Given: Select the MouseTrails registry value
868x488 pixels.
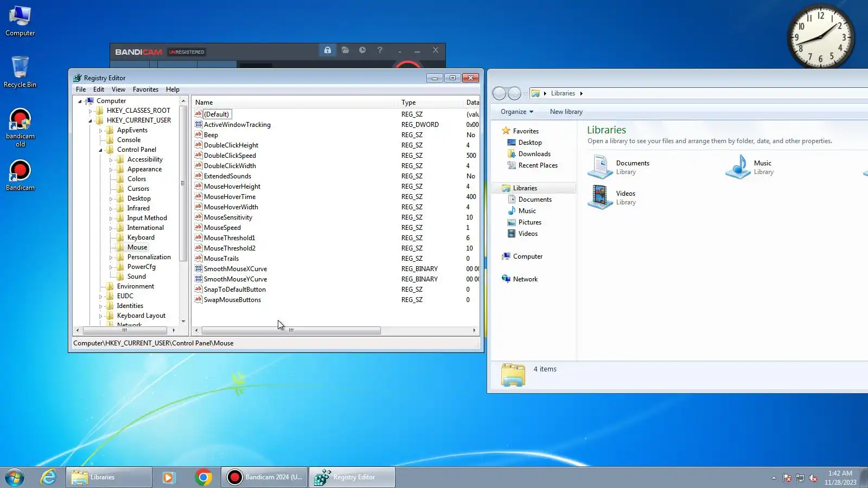Looking at the screenshot, I should point(221,259).
